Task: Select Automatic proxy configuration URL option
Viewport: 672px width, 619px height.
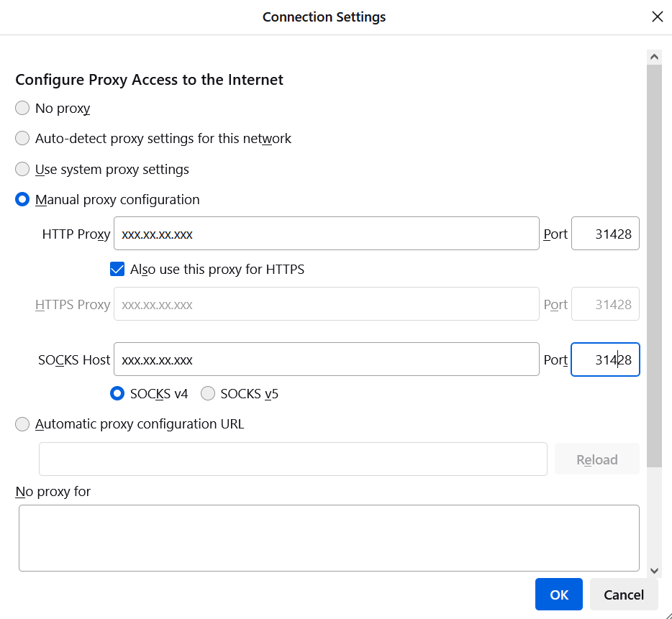Action: click(22, 424)
